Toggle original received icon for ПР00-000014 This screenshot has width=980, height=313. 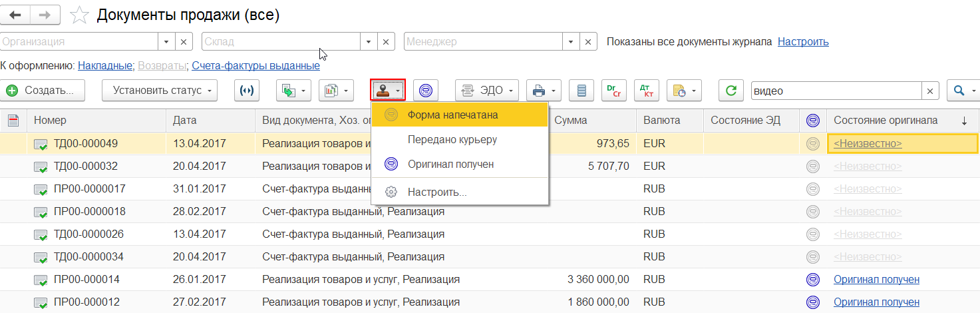pyautogui.click(x=812, y=279)
